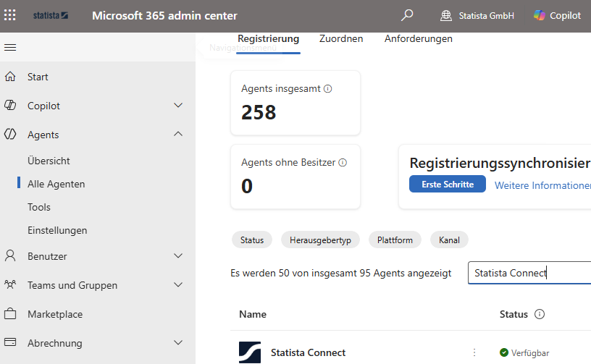Open the Herausgebertyp filter dropdown

[320, 240]
